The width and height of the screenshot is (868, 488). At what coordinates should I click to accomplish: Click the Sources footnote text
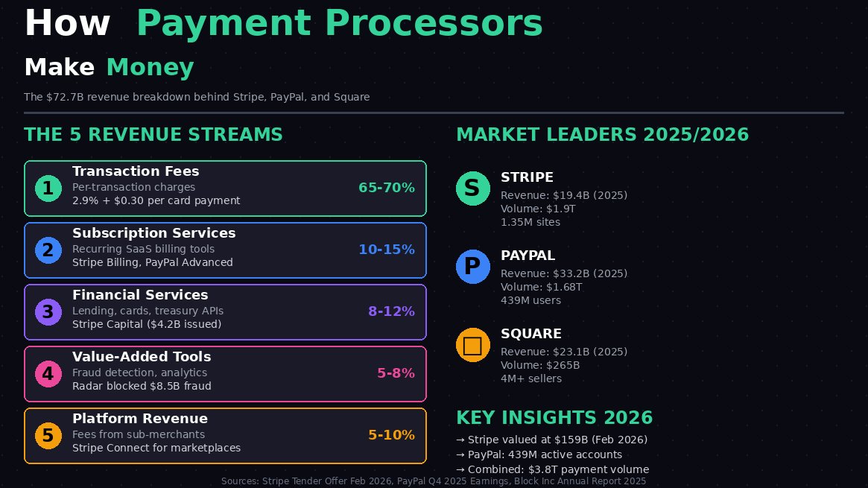coord(434,481)
